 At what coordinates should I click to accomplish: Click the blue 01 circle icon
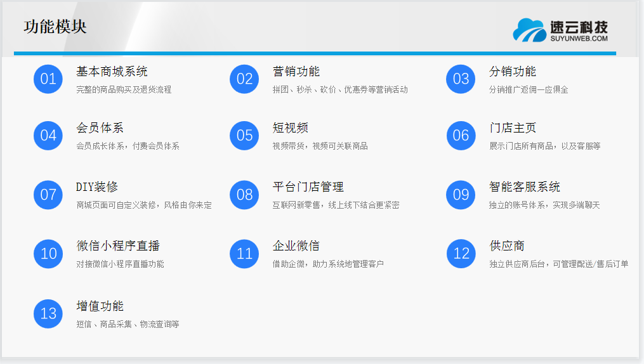click(x=48, y=79)
